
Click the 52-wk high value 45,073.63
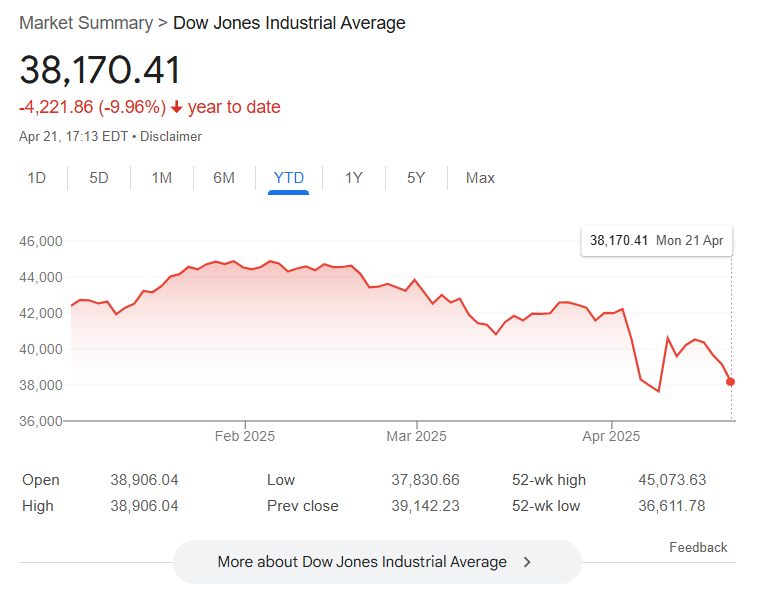click(x=672, y=480)
